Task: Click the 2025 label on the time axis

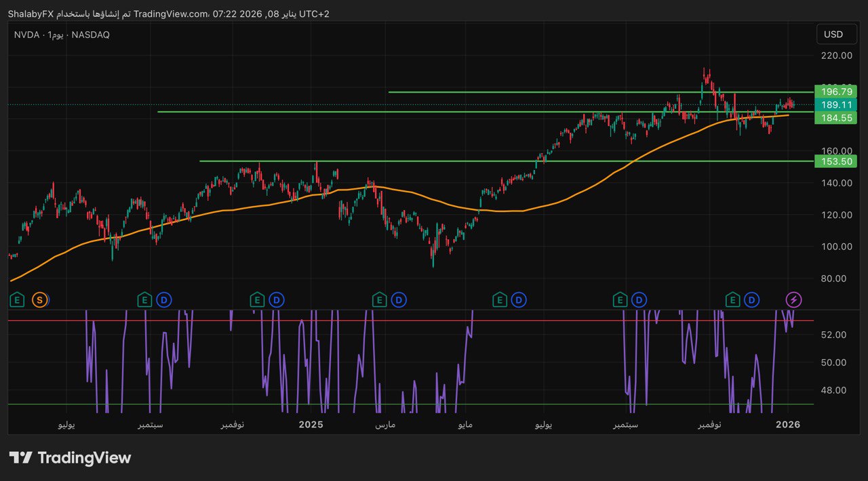Action: tap(311, 425)
